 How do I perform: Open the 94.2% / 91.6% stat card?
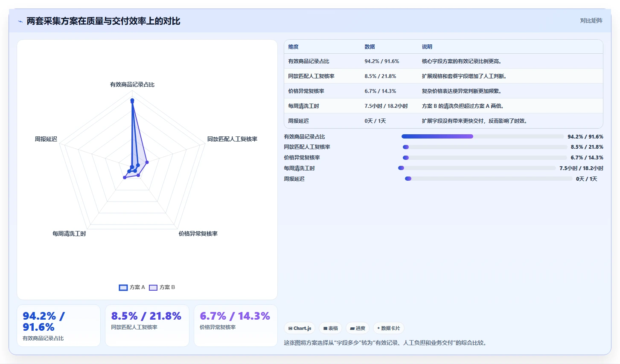[x=58, y=326]
